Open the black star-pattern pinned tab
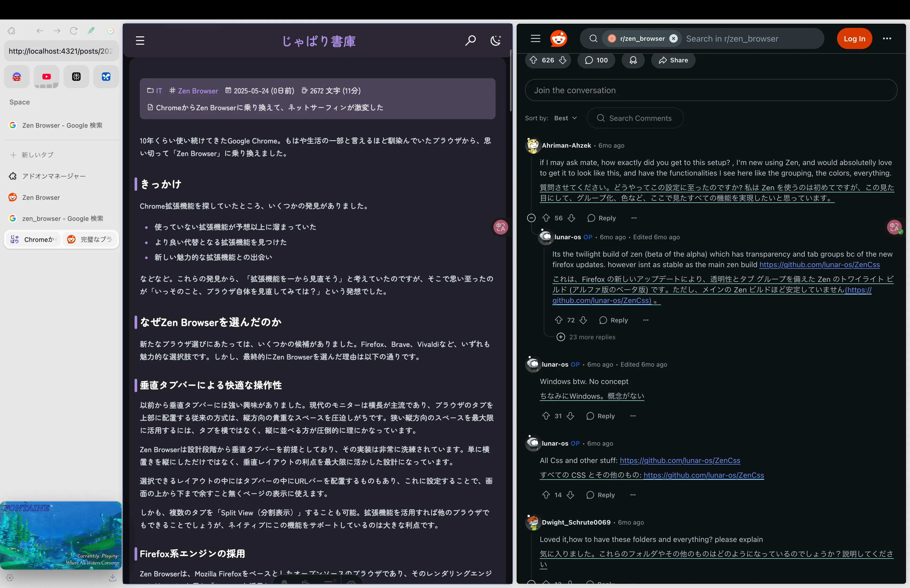 pos(76,77)
